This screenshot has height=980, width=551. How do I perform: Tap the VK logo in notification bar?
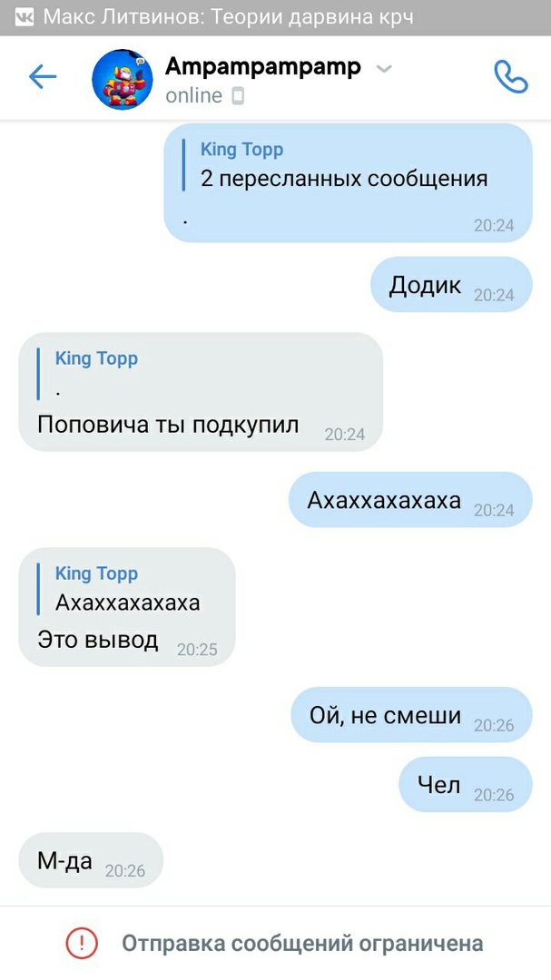click(23, 17)
